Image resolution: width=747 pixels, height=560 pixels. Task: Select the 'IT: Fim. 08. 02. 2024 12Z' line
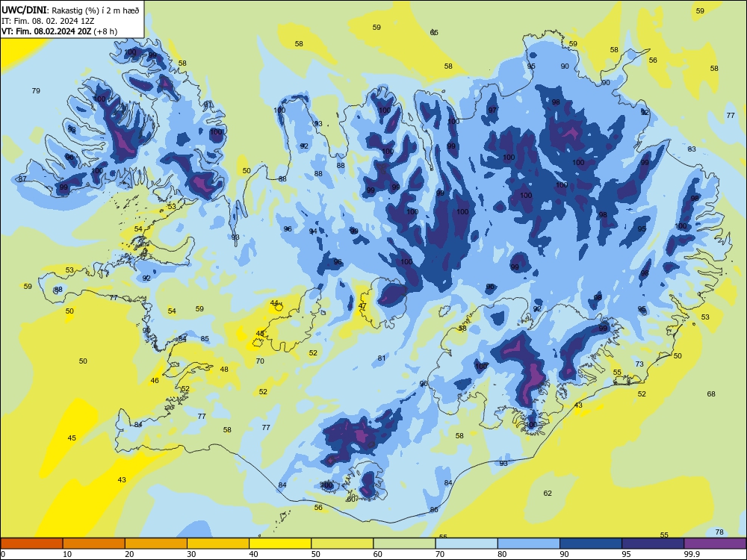[x=48, y=21]
